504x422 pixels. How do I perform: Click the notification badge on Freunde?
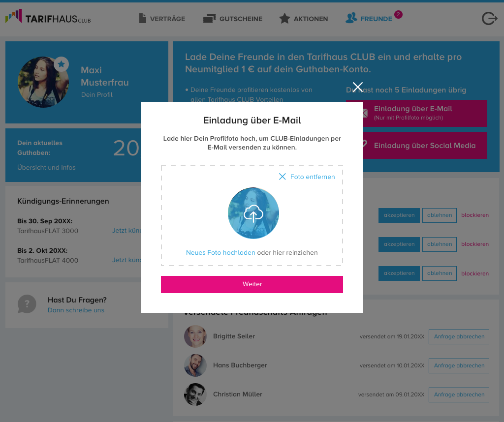pos(398,14)
